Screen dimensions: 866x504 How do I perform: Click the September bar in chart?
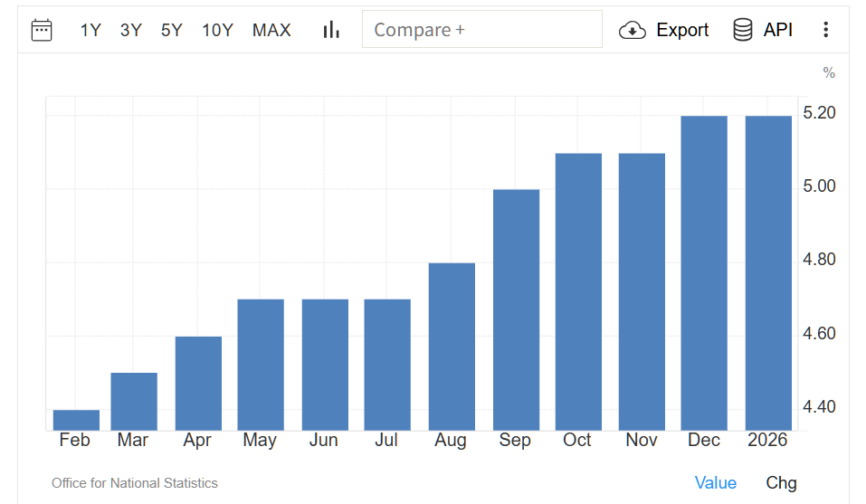point(516,309)
